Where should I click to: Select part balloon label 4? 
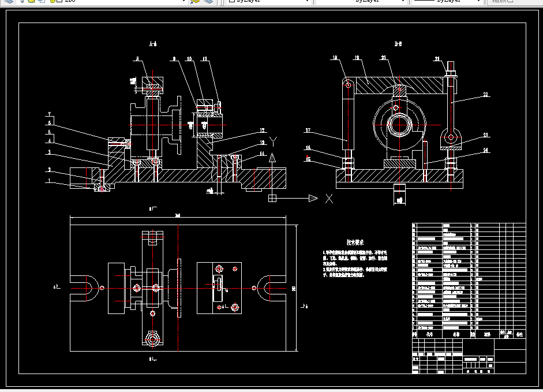tap(49, 141)
